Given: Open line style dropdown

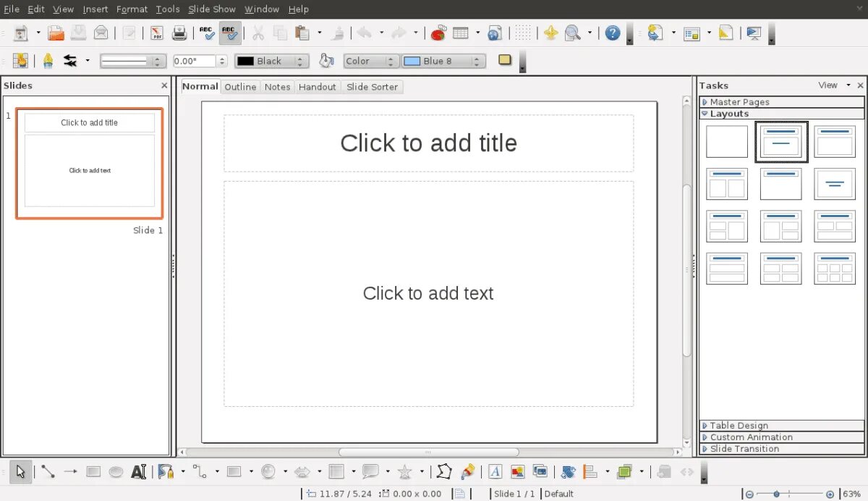Looking at the screenshot, I should pos(133,62).
